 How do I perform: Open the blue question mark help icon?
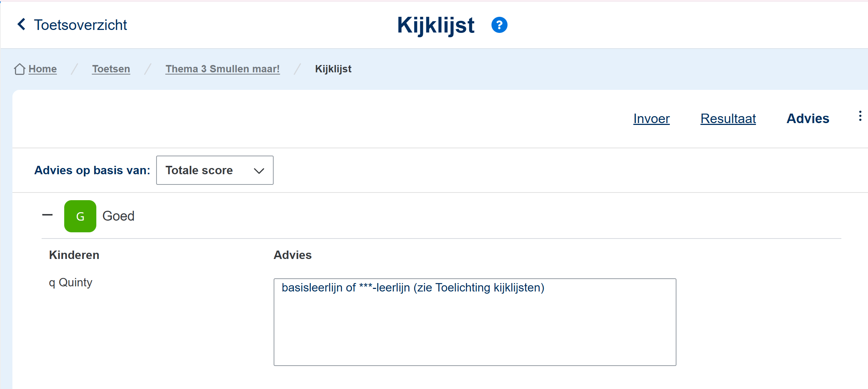pos(499,25)
